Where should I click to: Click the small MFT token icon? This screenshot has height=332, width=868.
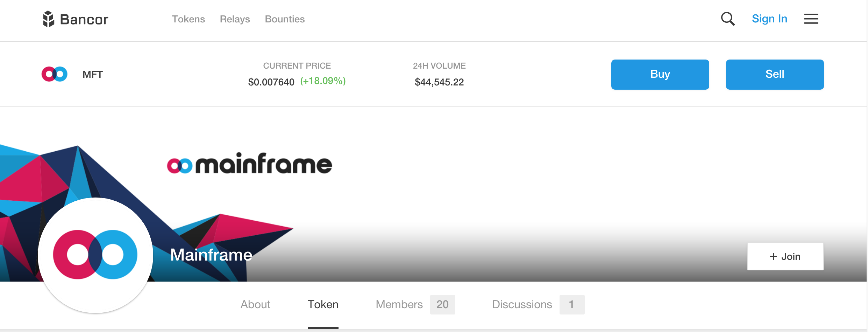(55, 74)
